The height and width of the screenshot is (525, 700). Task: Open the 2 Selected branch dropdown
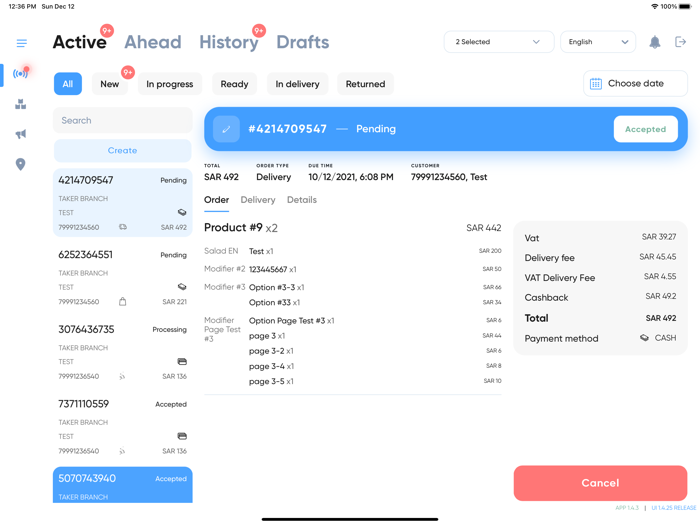[499, 42]
